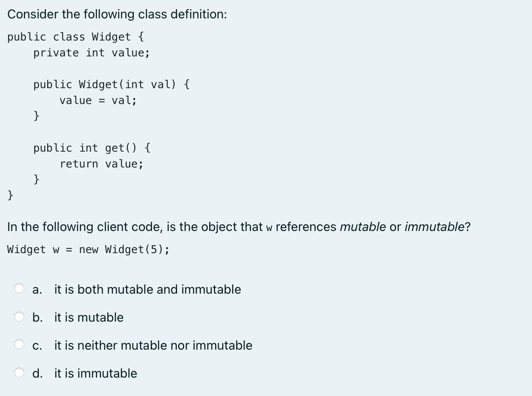Choose answer 'it is mutable'
This screenshot has height=396, width=532.
coord(89,317)
